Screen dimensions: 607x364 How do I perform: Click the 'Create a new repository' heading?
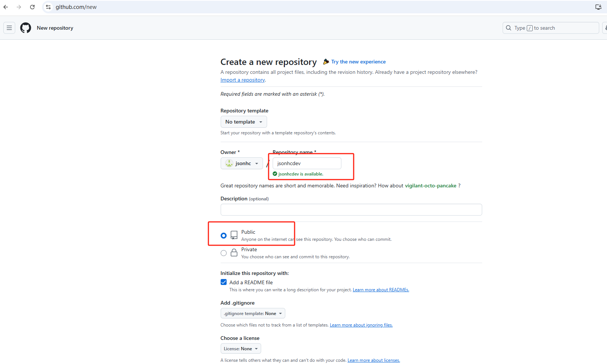point(269,62)
